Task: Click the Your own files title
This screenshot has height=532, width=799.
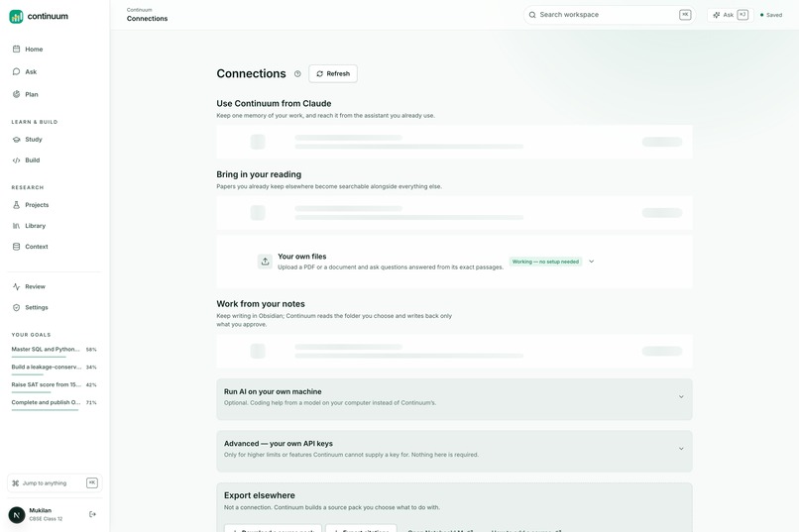Action: click(x=301, y=257)
